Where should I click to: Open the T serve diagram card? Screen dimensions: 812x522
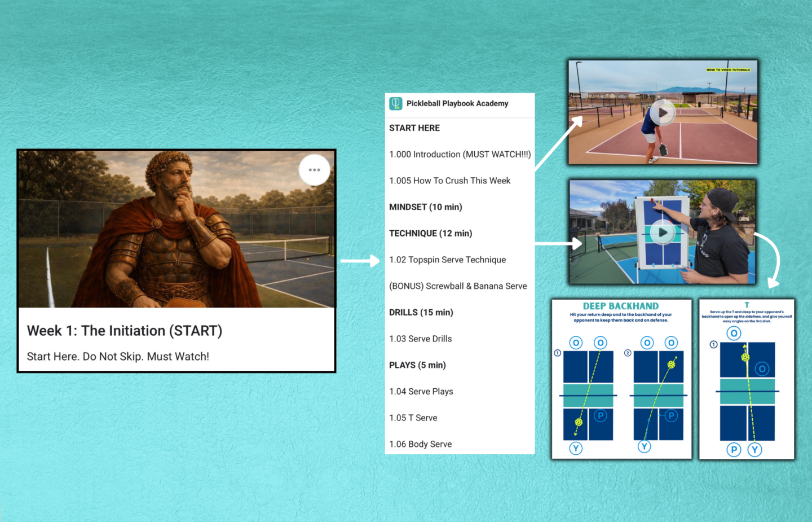click(x=747, y=379)
